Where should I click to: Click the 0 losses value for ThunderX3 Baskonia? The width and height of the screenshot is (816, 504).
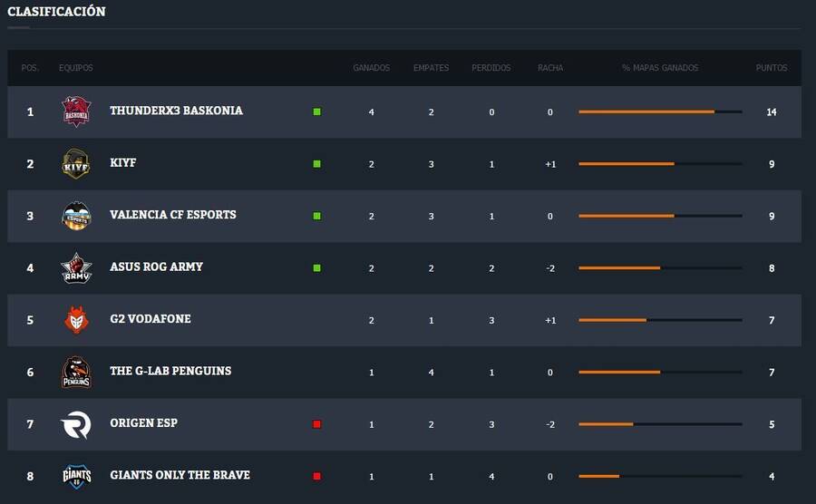coord(491,112)
